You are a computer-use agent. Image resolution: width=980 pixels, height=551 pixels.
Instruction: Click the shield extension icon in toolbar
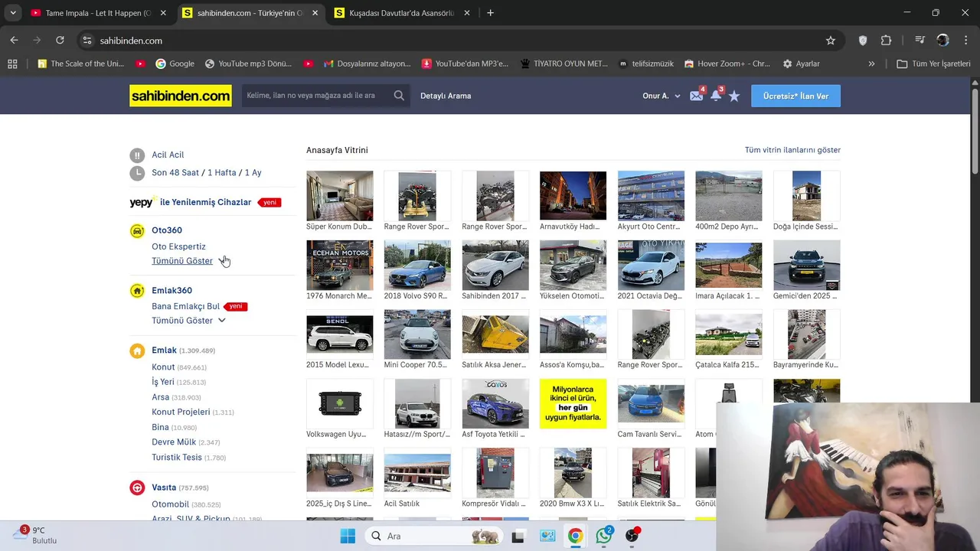863,41
